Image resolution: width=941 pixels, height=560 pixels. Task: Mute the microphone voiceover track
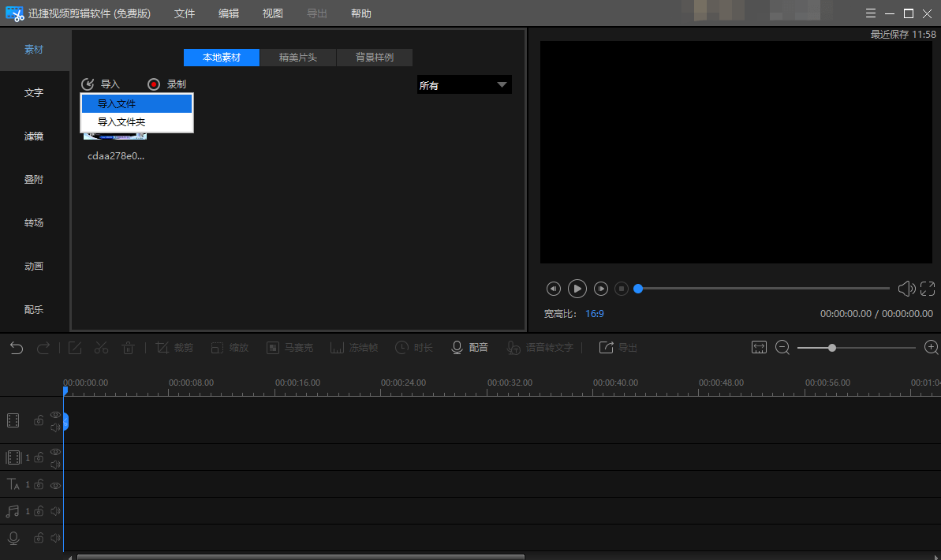pos(55,539)
